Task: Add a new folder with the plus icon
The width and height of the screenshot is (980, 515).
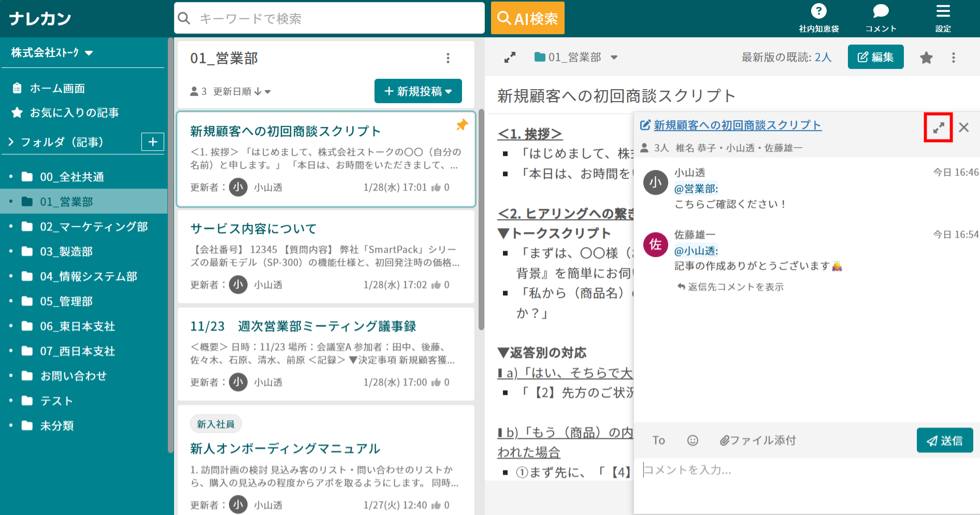Action: coord(152,141)
